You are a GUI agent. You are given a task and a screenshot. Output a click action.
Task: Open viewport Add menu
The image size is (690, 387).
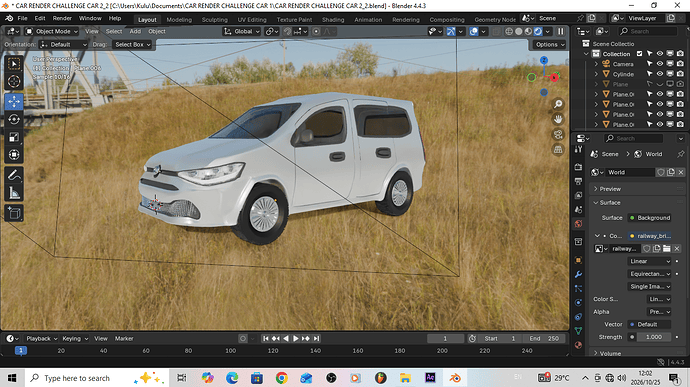(135, 31)
